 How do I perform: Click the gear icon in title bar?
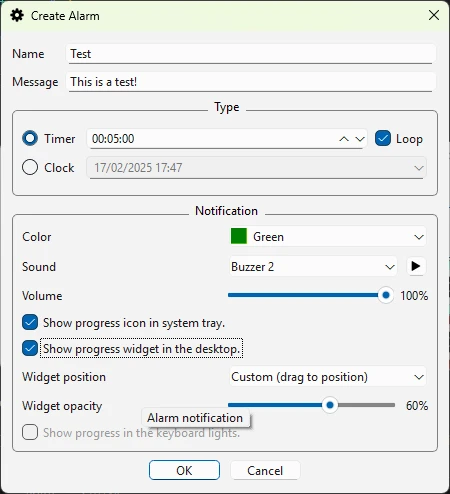point(17,15)
